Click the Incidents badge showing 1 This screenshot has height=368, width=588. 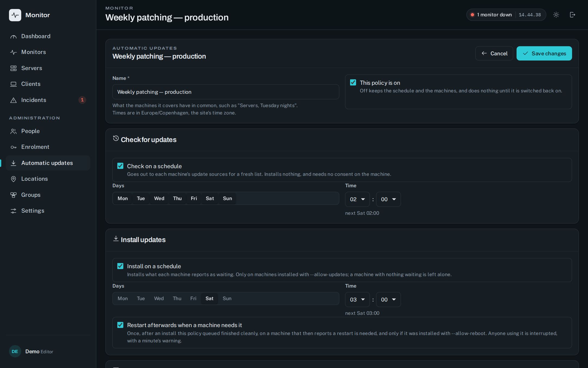click(x=82, y=100)
